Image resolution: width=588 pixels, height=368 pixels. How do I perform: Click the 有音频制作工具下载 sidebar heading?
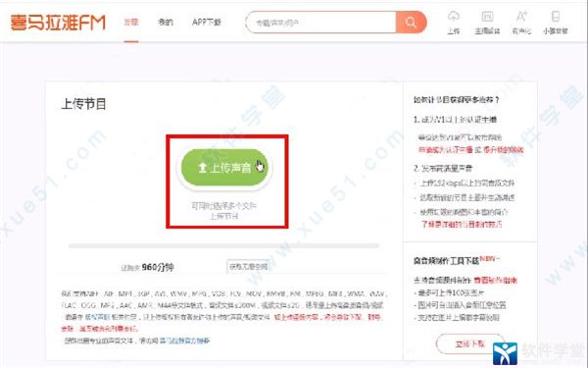coord(446,261)
